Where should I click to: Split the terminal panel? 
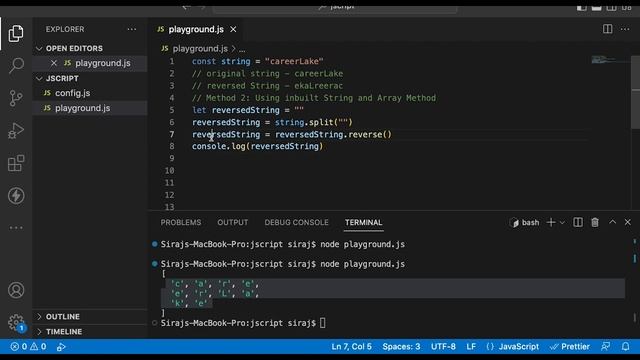[578, 222]
